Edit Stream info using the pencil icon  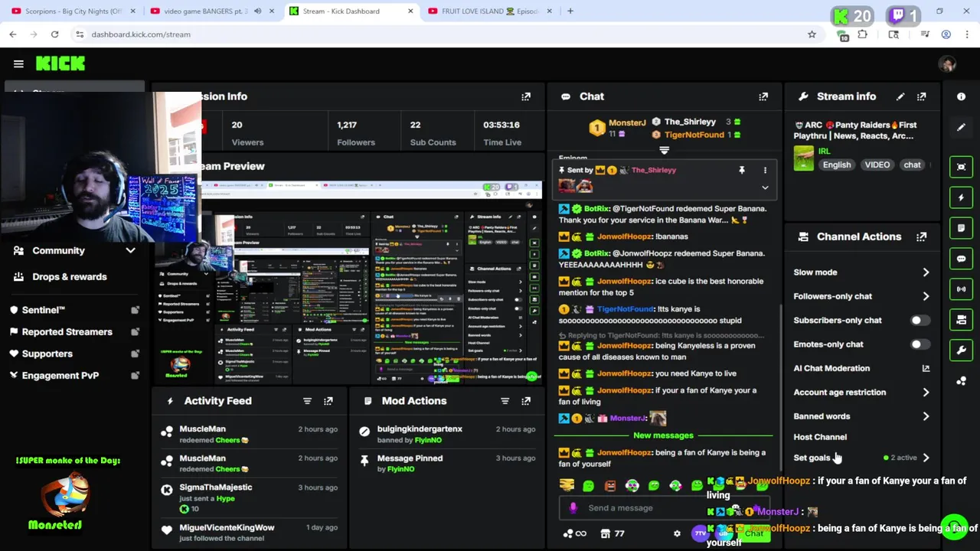(900, 96)
